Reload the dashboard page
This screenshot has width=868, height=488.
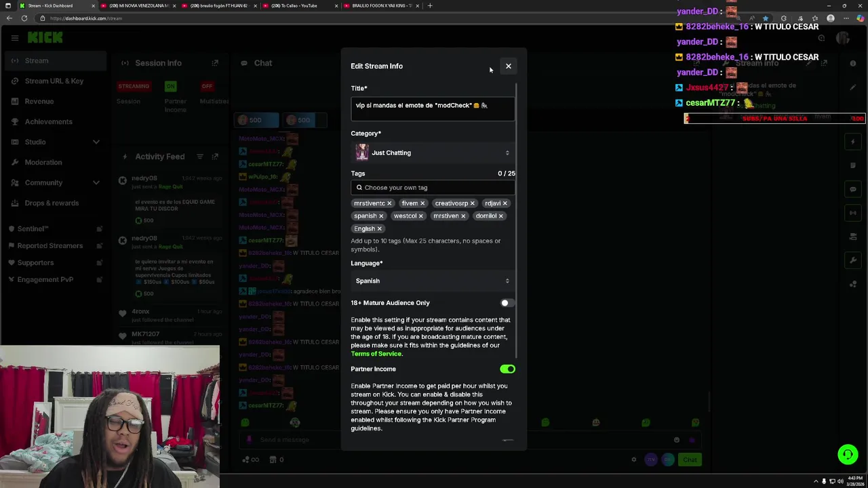click(24, 18)
